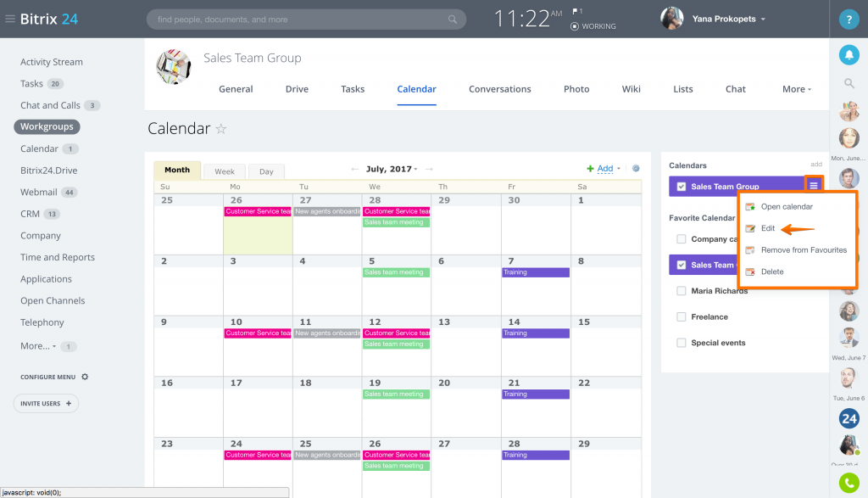Open Add event dropdown arrow

tap(618, 168)
